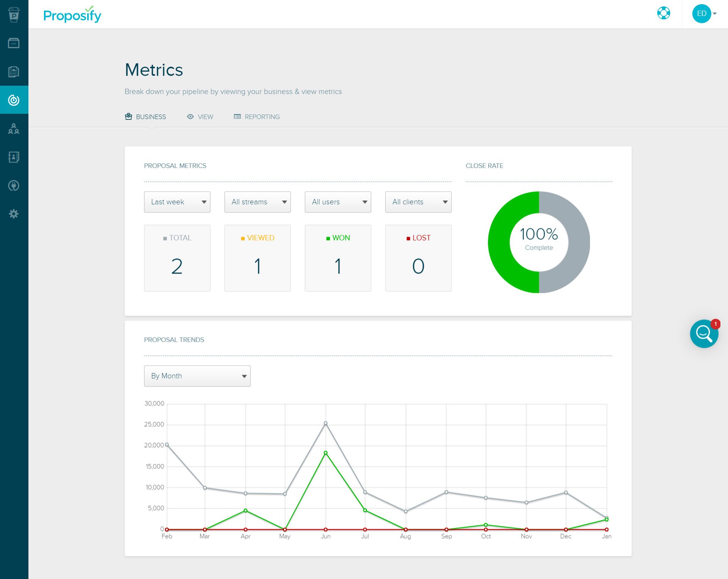Switch to the REPORTING tab
The height and width of the screenshot is (579, 728).
[262, 116]
